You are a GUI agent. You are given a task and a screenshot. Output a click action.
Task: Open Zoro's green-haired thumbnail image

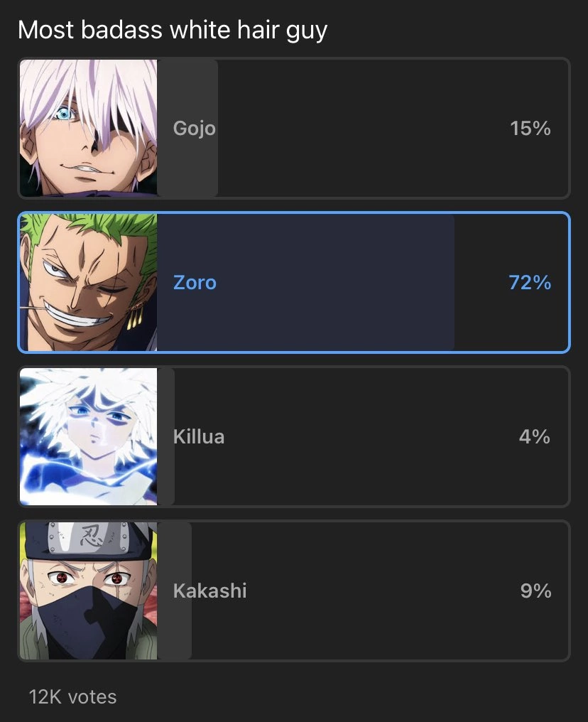click(88, 282)
